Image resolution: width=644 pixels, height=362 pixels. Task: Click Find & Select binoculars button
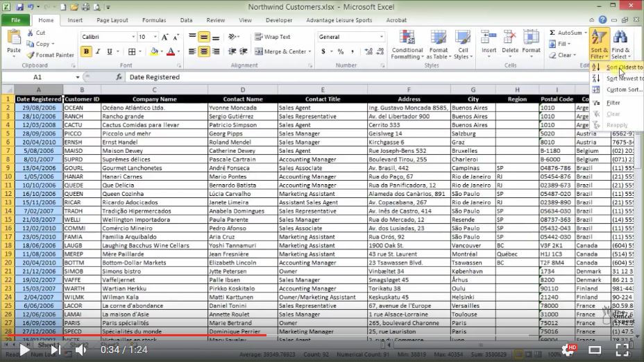point(620,44)
